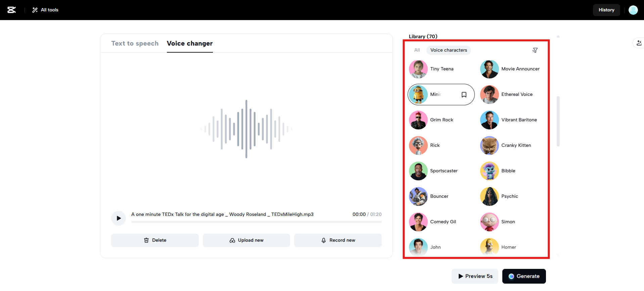The image size is (644, 291).
Task: Delete the uploaded audio file
Action: (155, 240)
